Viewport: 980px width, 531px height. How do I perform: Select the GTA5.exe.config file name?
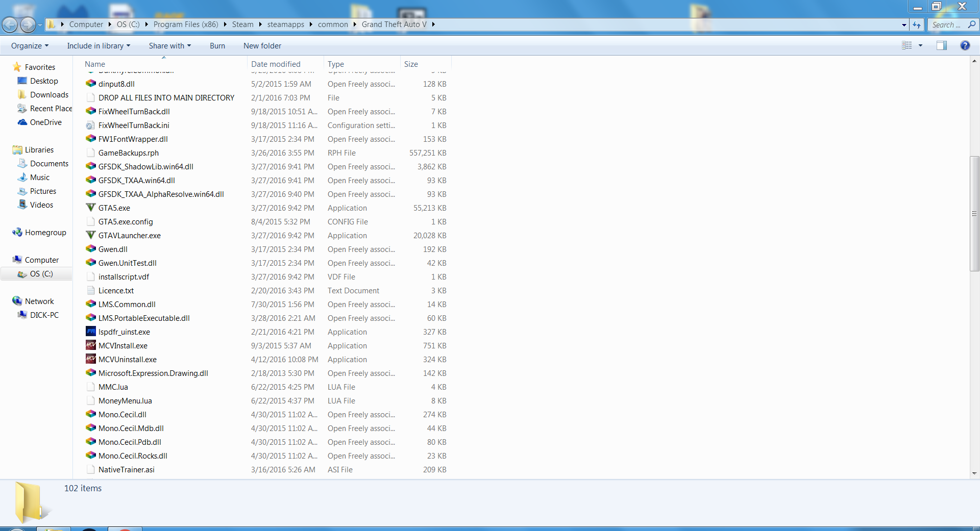point(126,221)
